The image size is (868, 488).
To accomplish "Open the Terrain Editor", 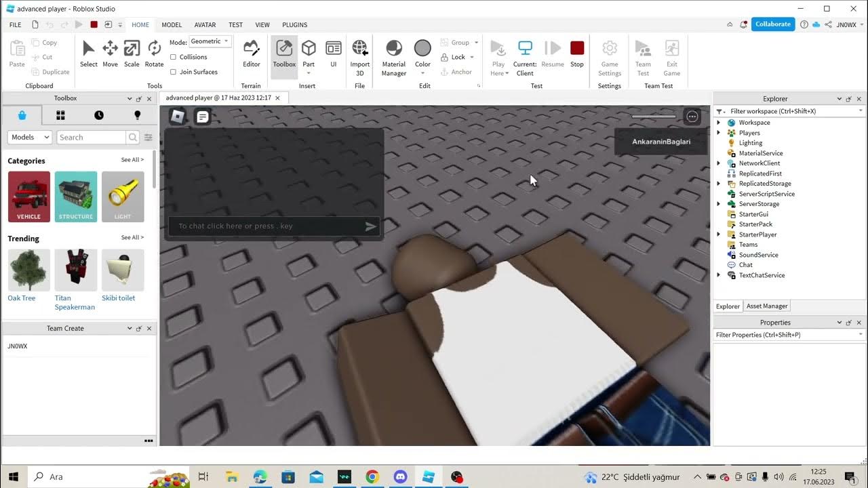I will (252, 54).
